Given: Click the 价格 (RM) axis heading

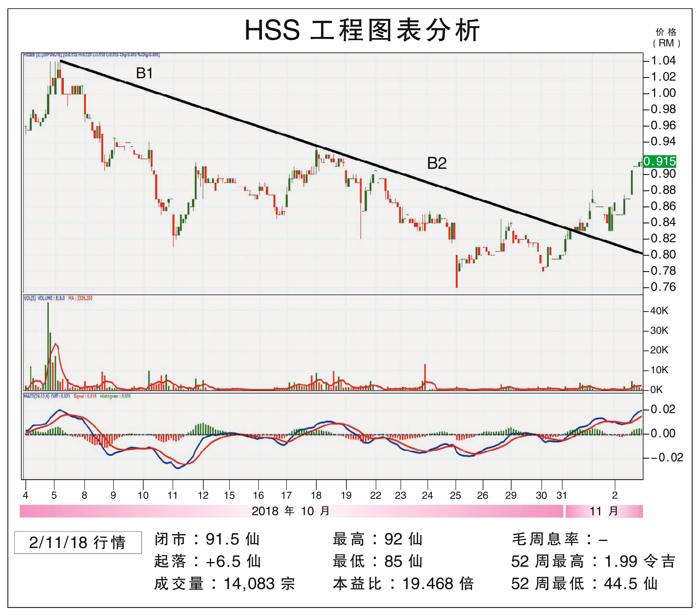Looking at the screenshot, I should click(x=666, y=38).
